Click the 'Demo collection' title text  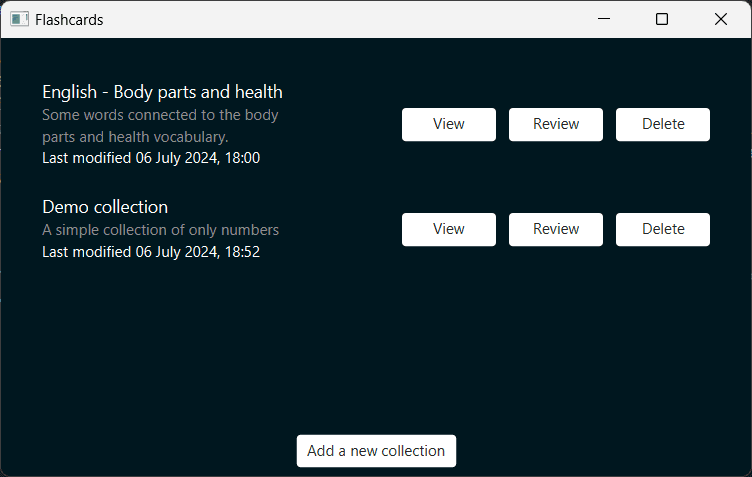coord(105,207)
